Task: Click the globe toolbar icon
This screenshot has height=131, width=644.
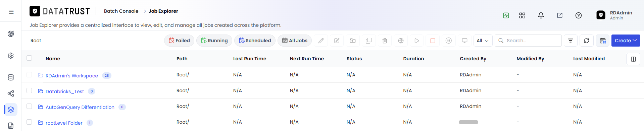Action: pyautogui.click(x=401, y=41)
